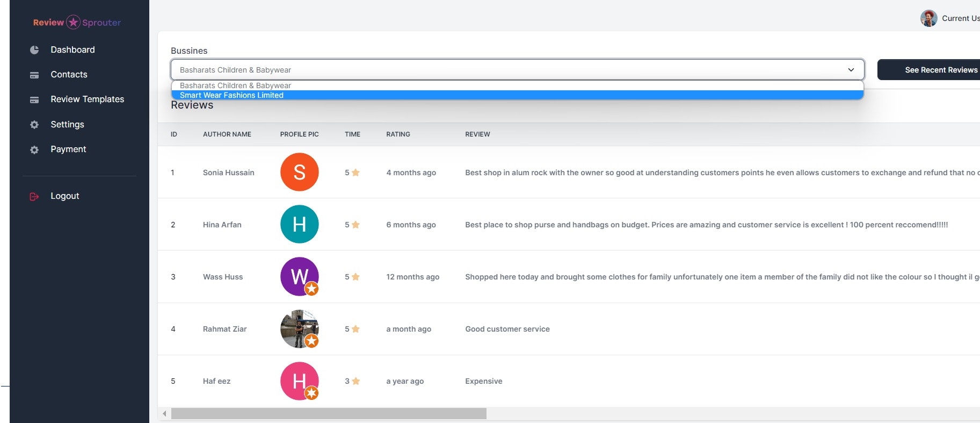Click the Contacts card icon
The height and width of the screenshot is (423, 980).
[34, 75]
